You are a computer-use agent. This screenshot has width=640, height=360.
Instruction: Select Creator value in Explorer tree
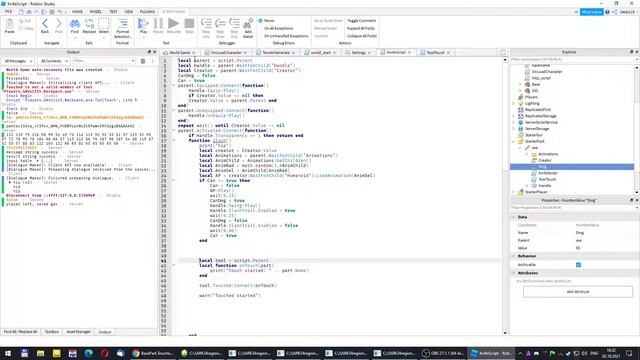[544, 160]
